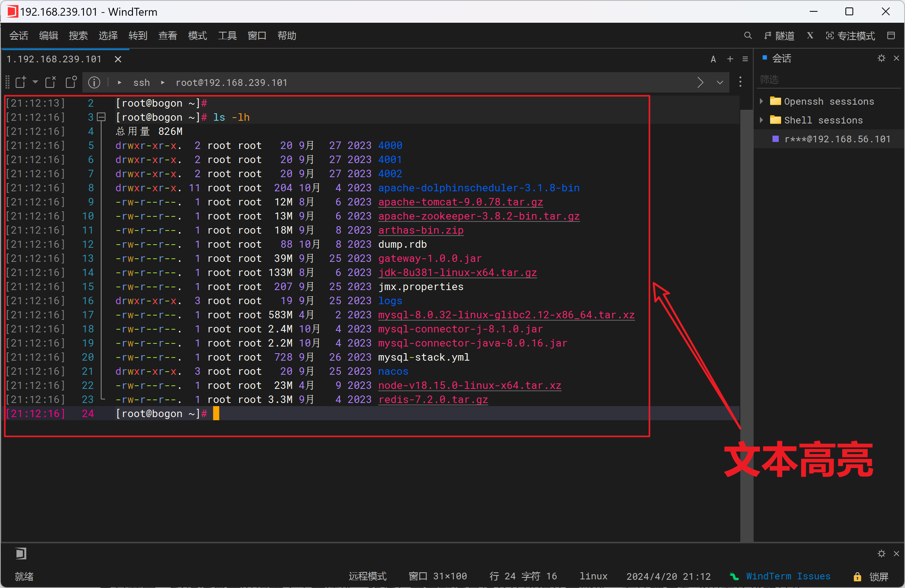
Task: Open the 编辑 menu
Action: 49,36
